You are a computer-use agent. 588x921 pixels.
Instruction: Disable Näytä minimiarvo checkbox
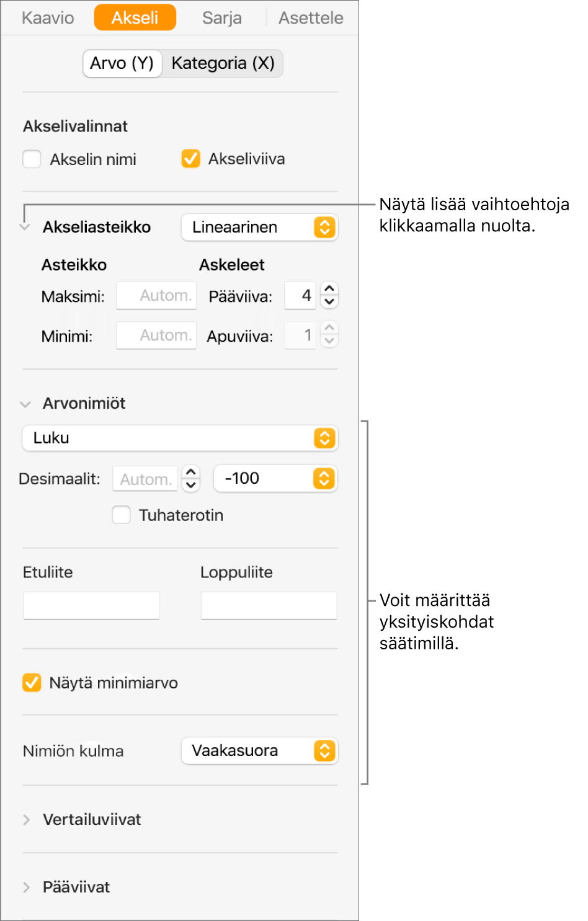pos(32,683)
